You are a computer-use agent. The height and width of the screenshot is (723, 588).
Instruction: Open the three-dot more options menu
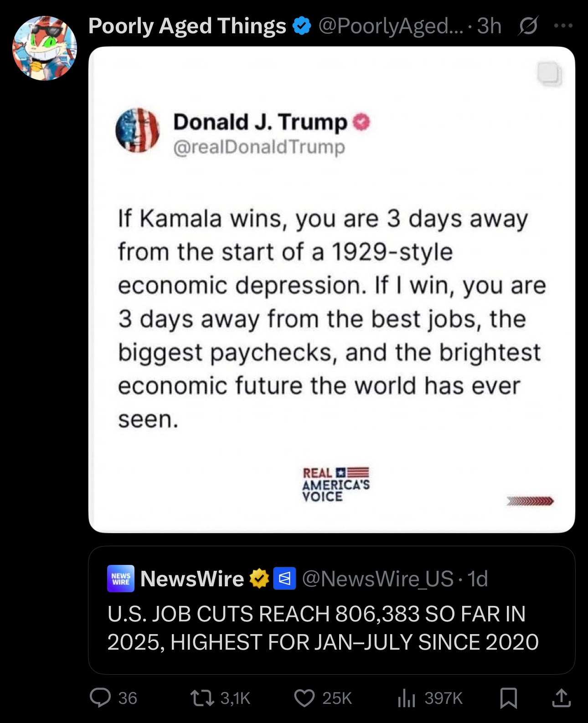(x=563, y=26)
